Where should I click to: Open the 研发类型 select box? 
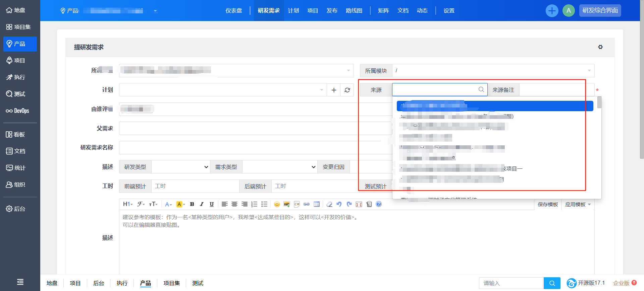click(x=181, y=167)
